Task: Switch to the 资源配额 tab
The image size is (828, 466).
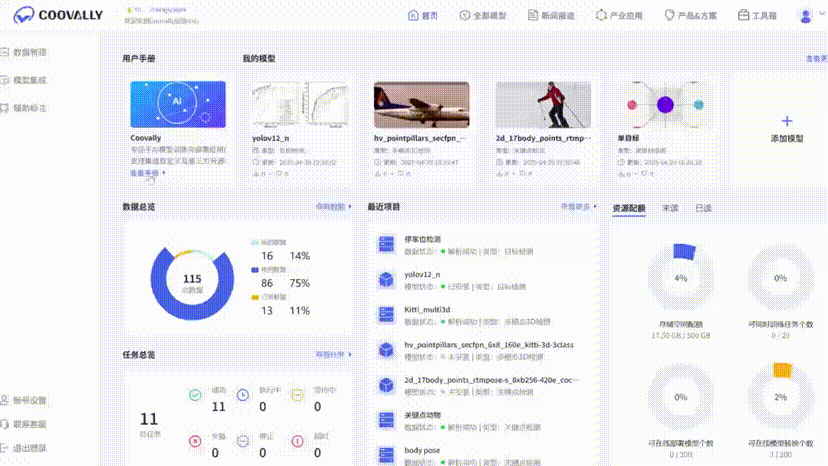Action: 629,208
